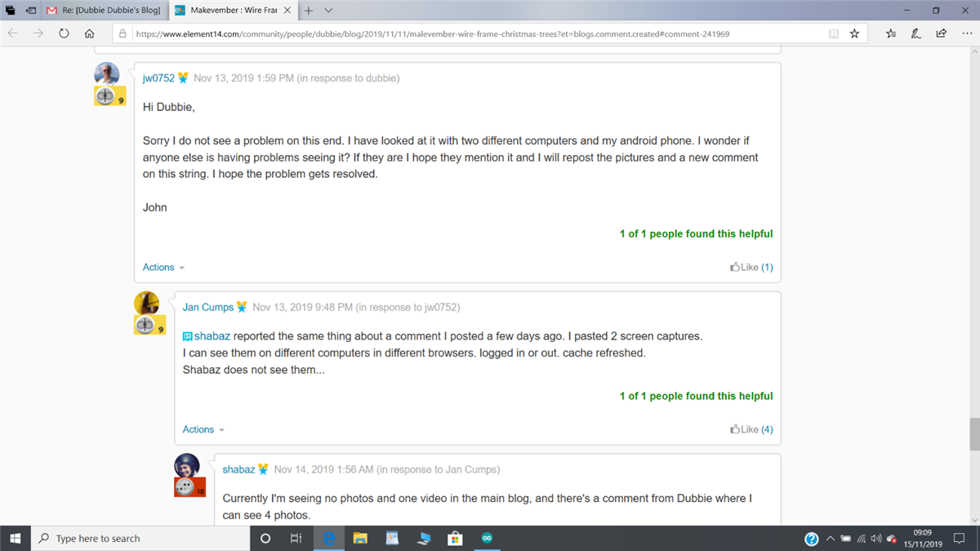Open the tab list chevron dropdown
This screenshot has height=551, width=980.
pyautogui.click(x=328, y=11)
